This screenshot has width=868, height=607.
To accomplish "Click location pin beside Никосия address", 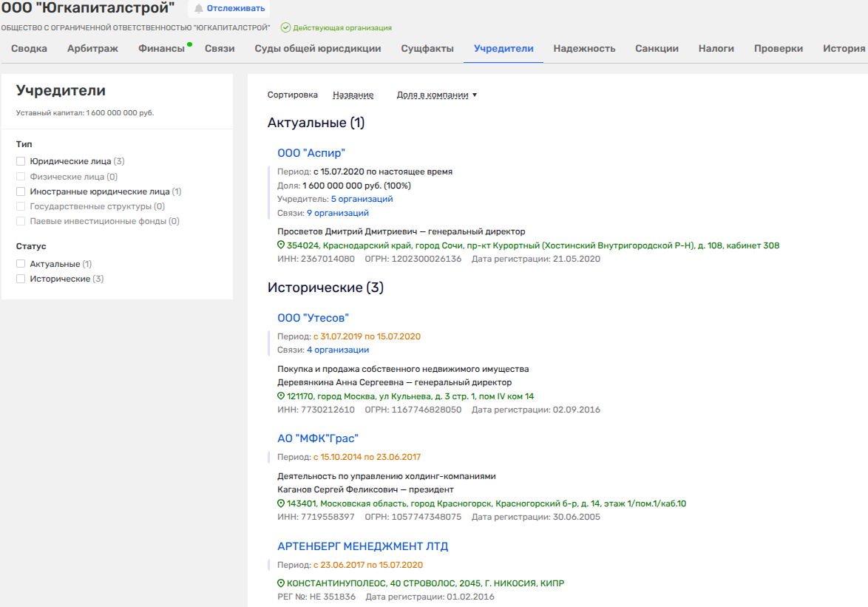I will click(x=281, y=583).
